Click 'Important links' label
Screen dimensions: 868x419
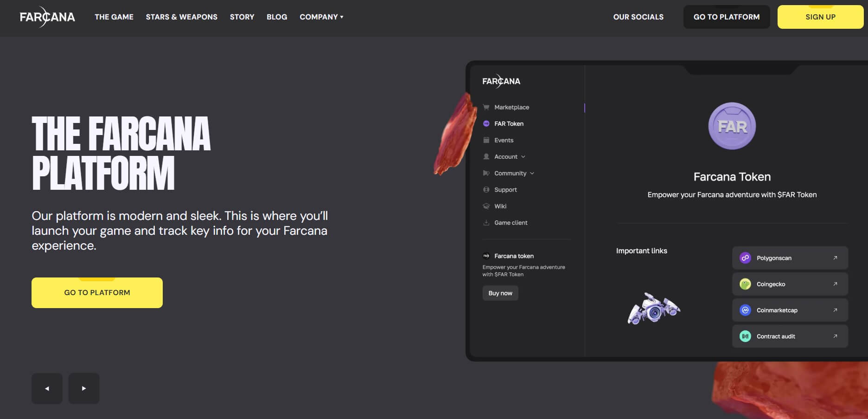point(641,251)
